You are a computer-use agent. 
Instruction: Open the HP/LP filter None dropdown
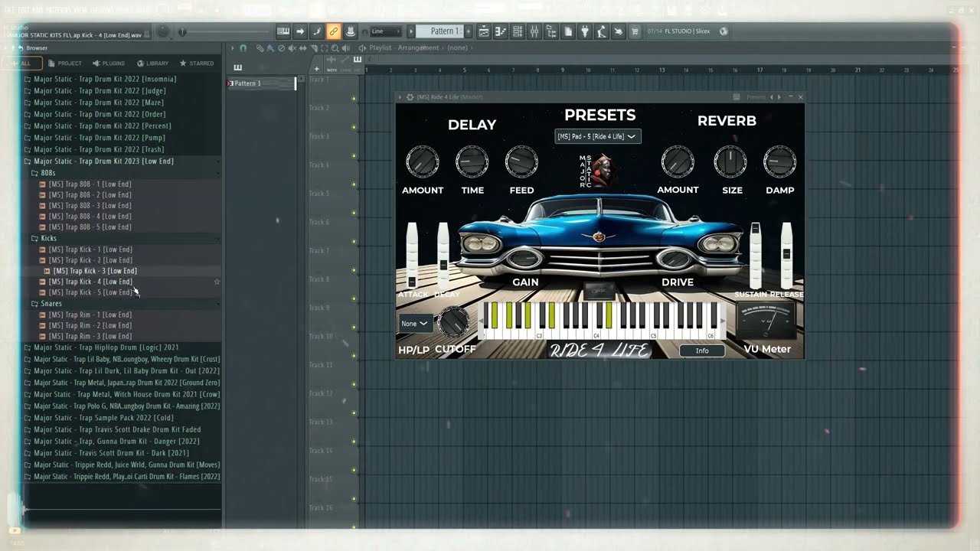[414, 324]
